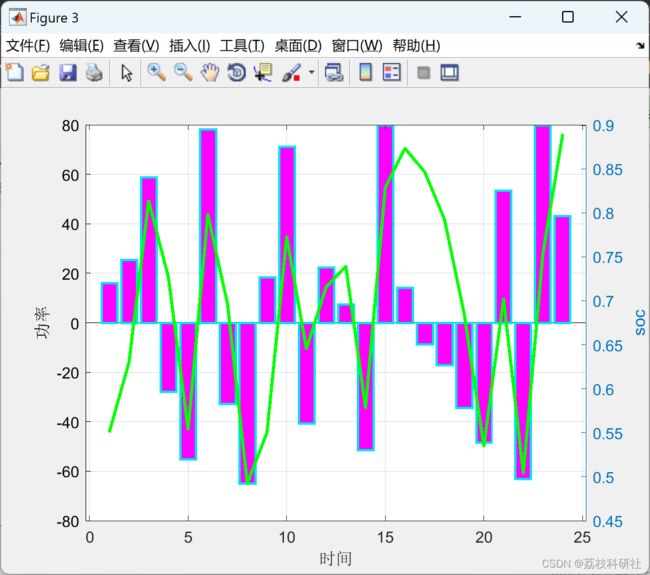Open the 插入(I) menu
The image size is (650, 575).
tap(189, 45)
